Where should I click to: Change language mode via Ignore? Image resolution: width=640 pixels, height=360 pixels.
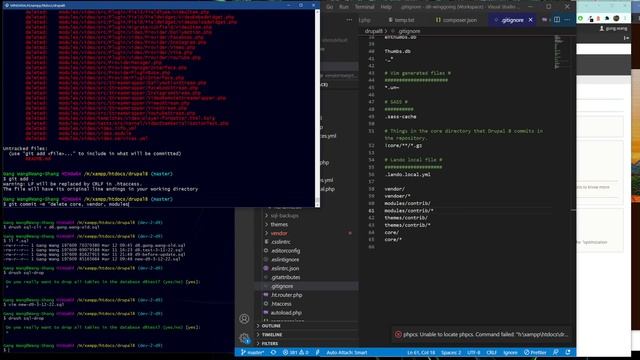pos(510,352)
